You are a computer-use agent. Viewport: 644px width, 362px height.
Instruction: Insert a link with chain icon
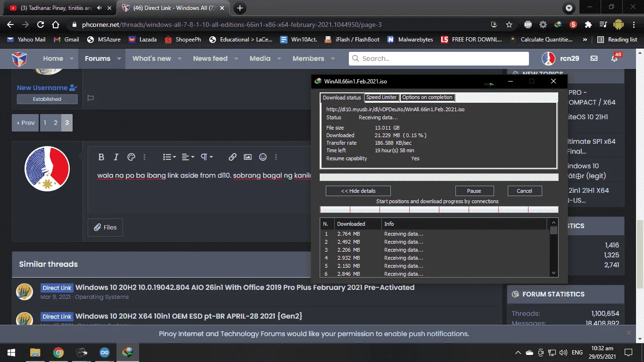(x=232, y=157)
